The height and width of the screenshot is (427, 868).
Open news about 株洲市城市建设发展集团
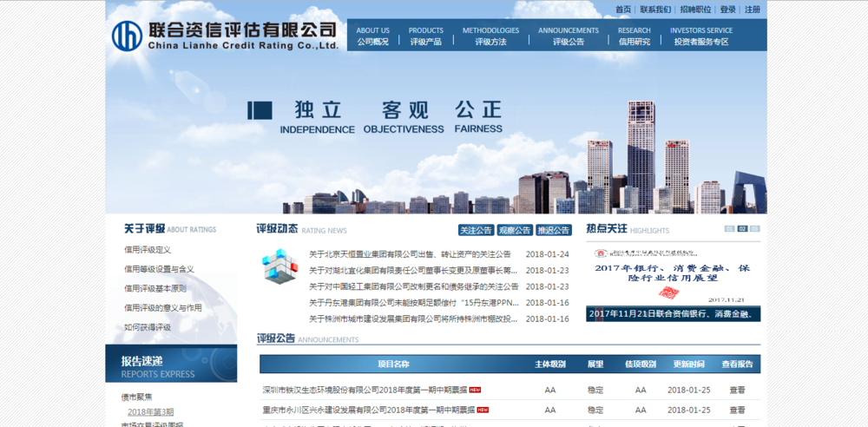pos(413,319)
